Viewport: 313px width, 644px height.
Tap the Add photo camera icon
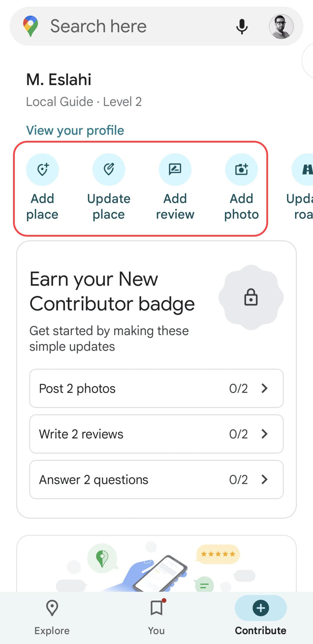click(241, 170)
